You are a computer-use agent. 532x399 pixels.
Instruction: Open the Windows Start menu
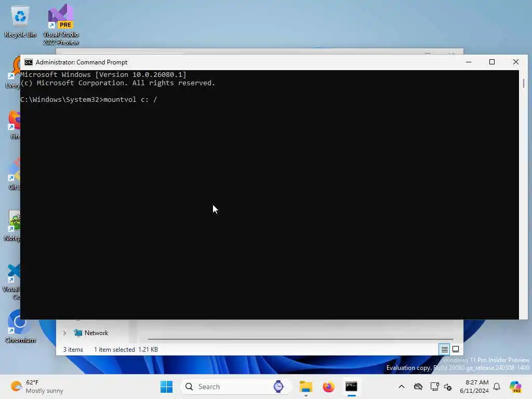(x=166, y=387)
